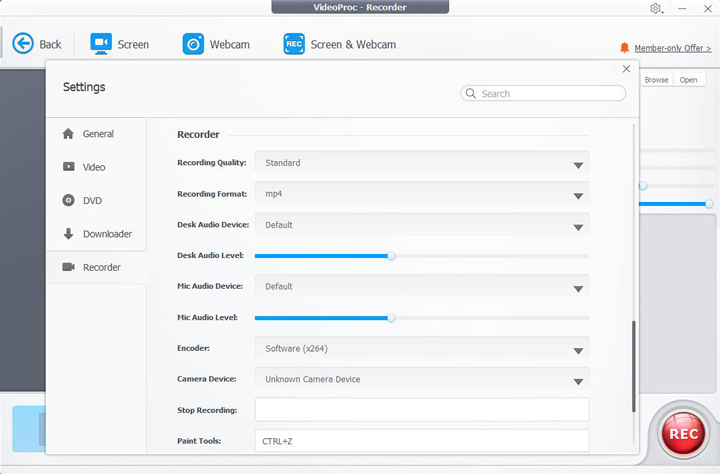Click the blue slider behind the Settings dialog
720x474 pixels.
coord(675,203)
